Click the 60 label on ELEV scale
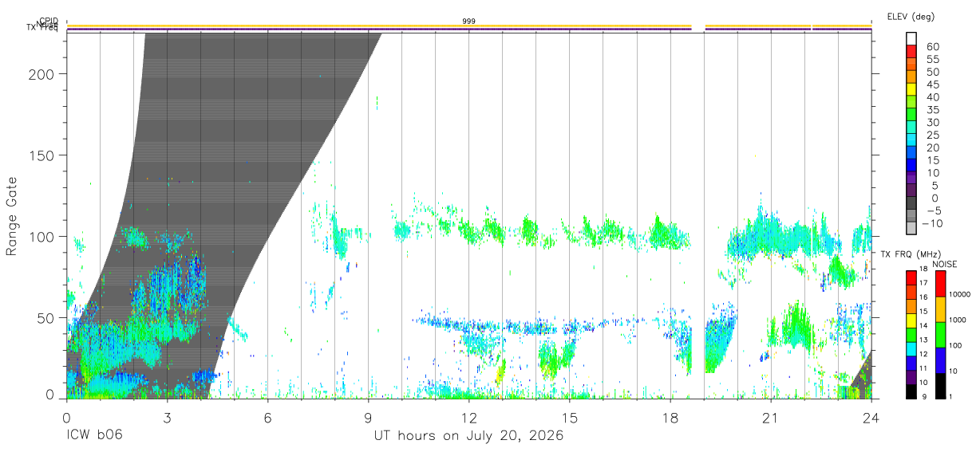 pos(931,47)
